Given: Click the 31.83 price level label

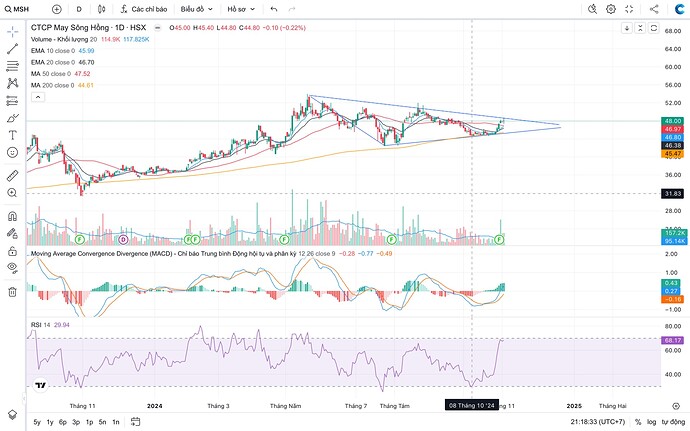Looking at the screenshot, I should (x=673, y=193).
